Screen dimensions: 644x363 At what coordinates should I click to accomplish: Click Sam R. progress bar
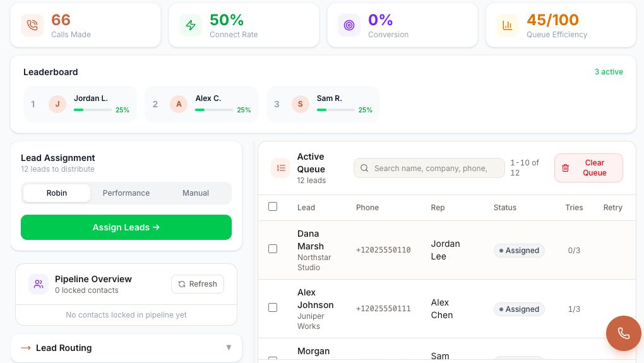335,110
